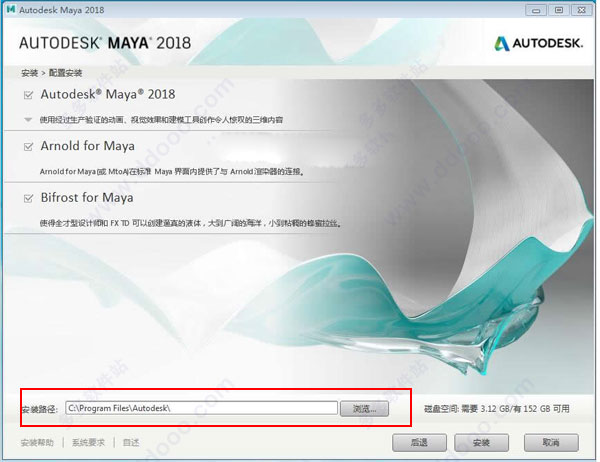
Task: Minimize the Autodesk Maya 2018 installer window
Action: pos(536,10)
